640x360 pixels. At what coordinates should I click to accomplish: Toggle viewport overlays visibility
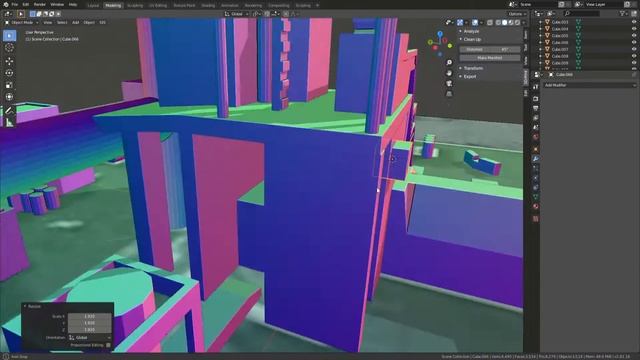tap(475, 22)
